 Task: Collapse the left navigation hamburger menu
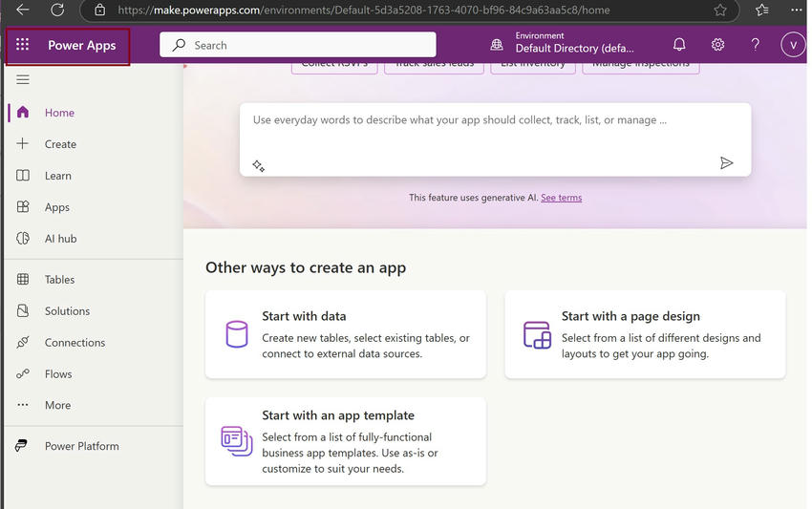pos(23,80)
